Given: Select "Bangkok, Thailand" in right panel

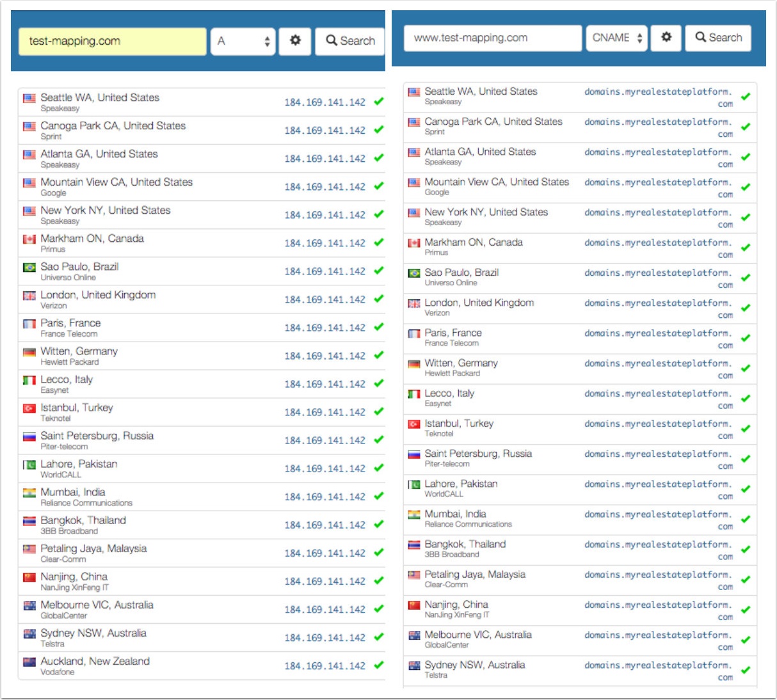Looking at the screenshot, I should coord(465,545).
